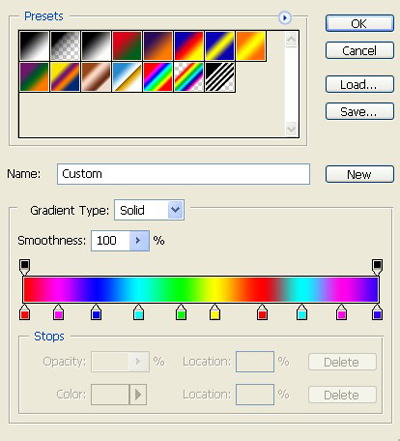Select the left black opacity stop
The height and width of the screenshot is (441, 400).
coord(24,267)
